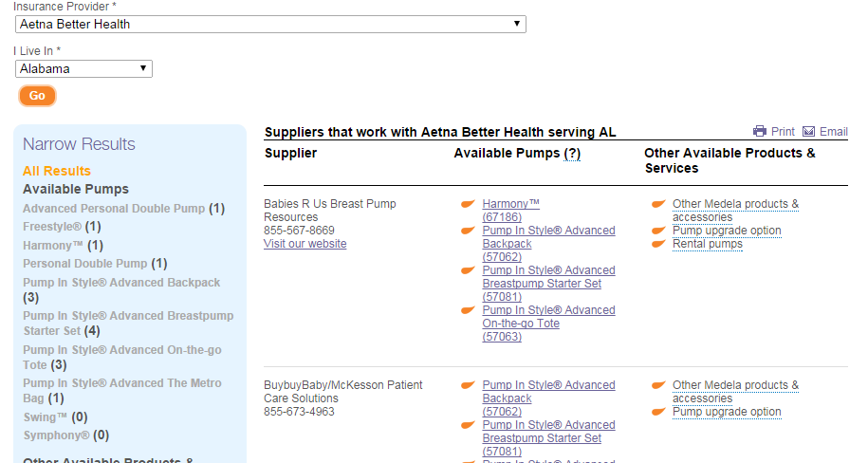Open BuybuyBaby Advanced Backpack (57062) link

(x=548, y=398)
